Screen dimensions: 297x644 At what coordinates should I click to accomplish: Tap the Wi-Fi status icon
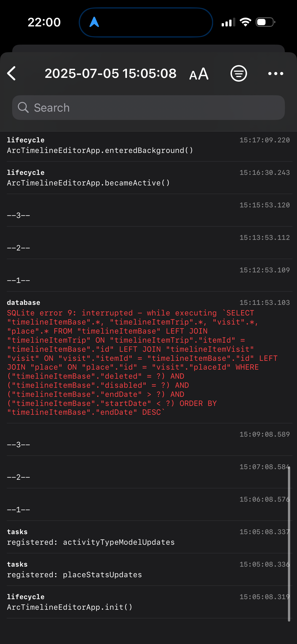coord(245,22)
